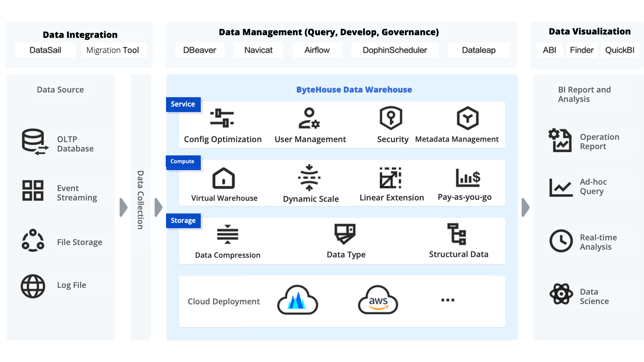Image resolution: width=644 pixels, height=362 pixels.
Task: Toggle the Storage section label
Action: point(183,221)
